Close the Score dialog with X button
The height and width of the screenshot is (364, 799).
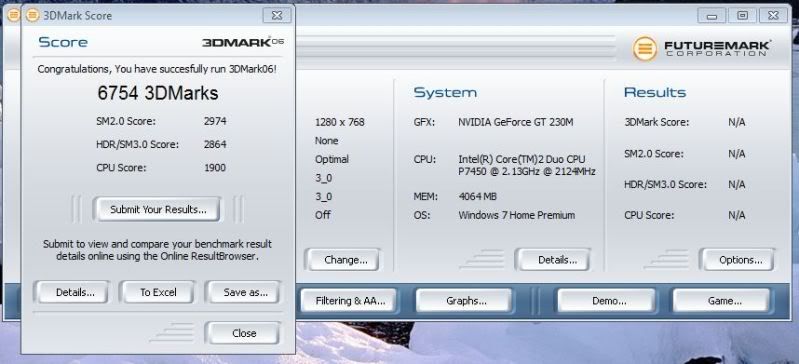277,15
